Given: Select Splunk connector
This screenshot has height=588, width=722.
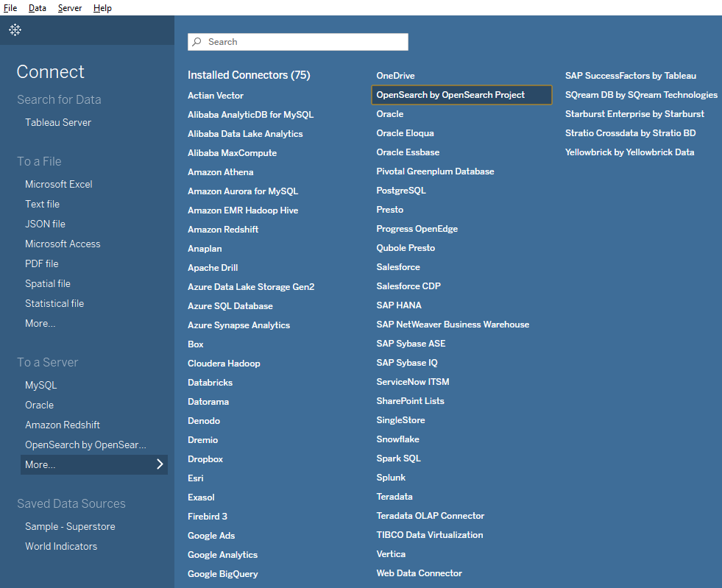Looking at the screenshot, I should pyautogui.click(x=391, y=478).
